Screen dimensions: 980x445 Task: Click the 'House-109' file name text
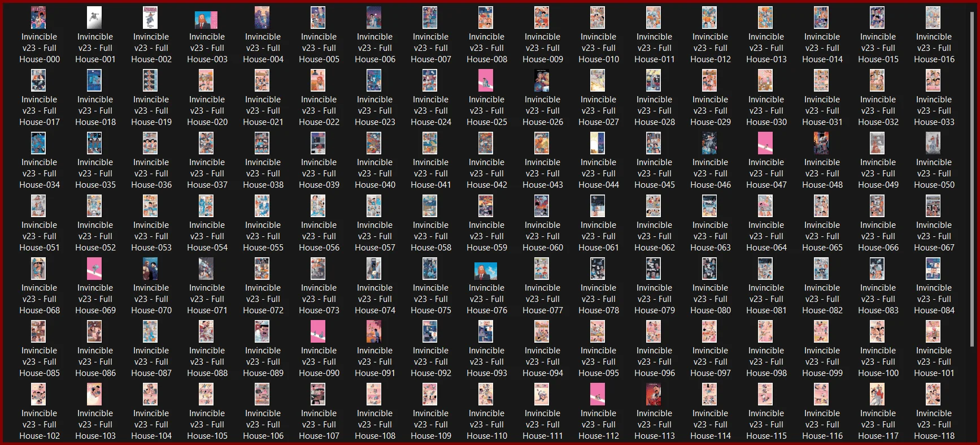(431, 436)
